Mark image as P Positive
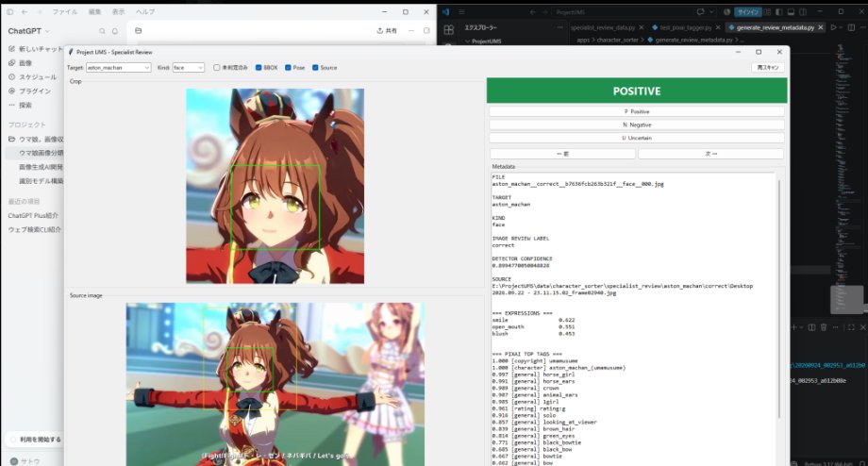868x466 pixels. click(x=637, y=111)
